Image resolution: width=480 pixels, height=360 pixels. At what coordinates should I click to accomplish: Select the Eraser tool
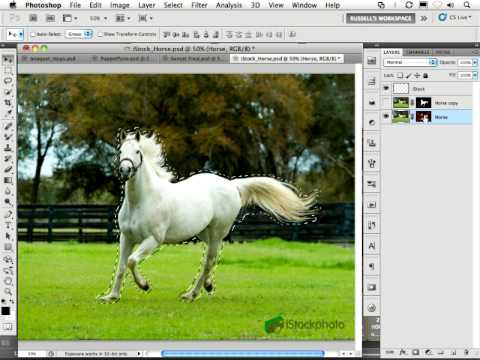click(x=7, y=169)
